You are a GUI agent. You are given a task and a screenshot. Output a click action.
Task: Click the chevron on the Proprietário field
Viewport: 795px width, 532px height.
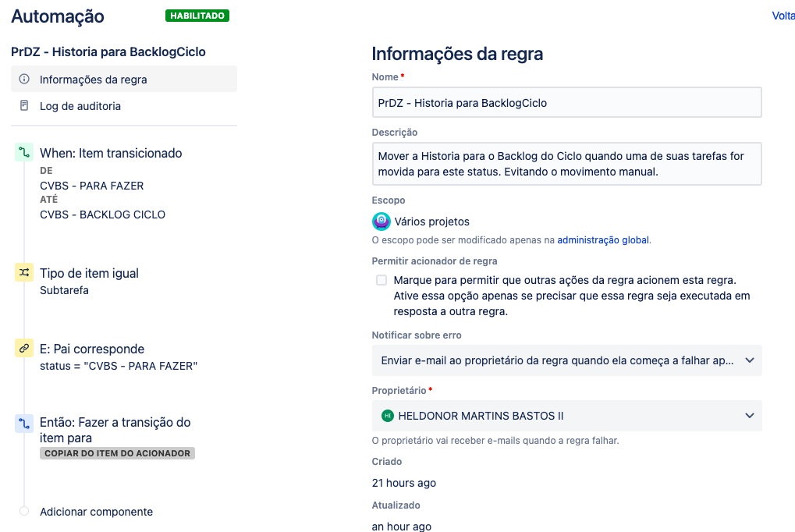(x=750, y=416)
